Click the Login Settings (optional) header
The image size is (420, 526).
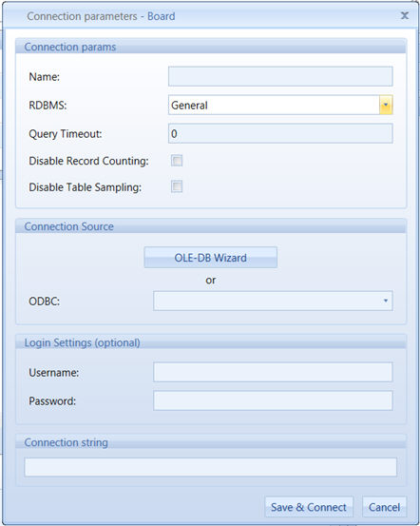coord(82,342)
